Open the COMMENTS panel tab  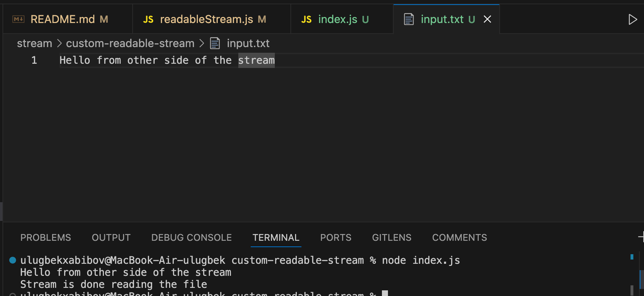click(x=460, y=238)
